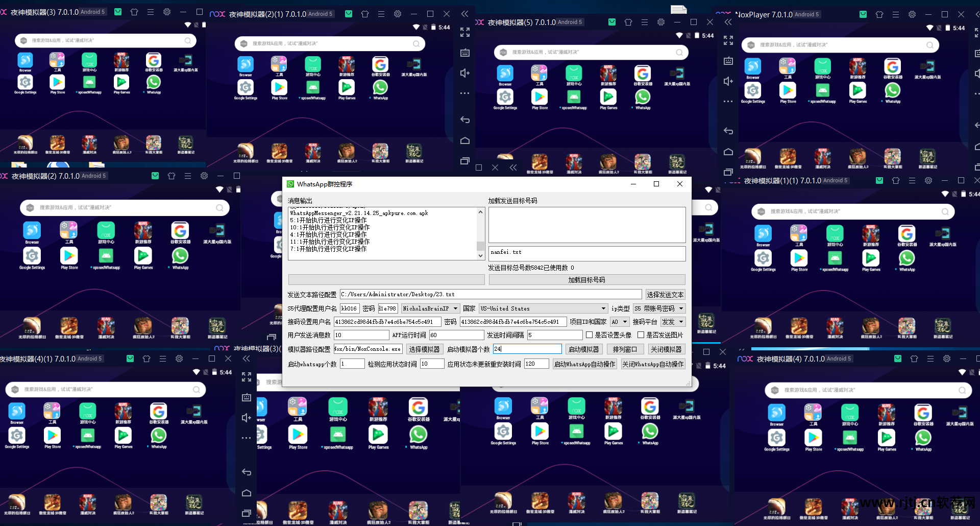Open ip类型 S5 带账号密码 dropdown
The image size is (980, 526).
pos(659,308)
